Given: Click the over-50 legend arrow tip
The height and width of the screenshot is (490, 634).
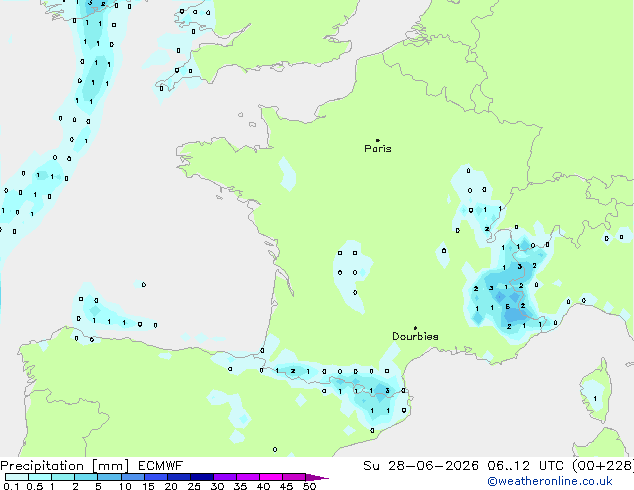Looking at the screenshot, I should coord(317,477).
